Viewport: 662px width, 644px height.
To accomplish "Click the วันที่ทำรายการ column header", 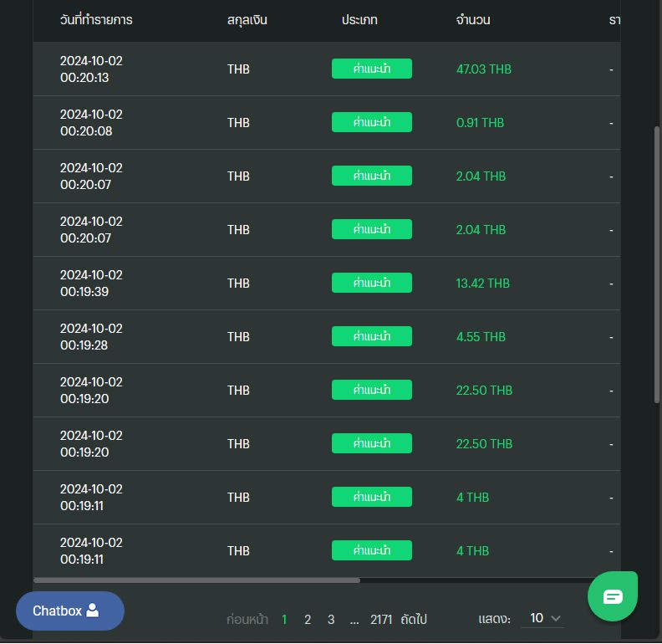I will [x=96, y=20].
